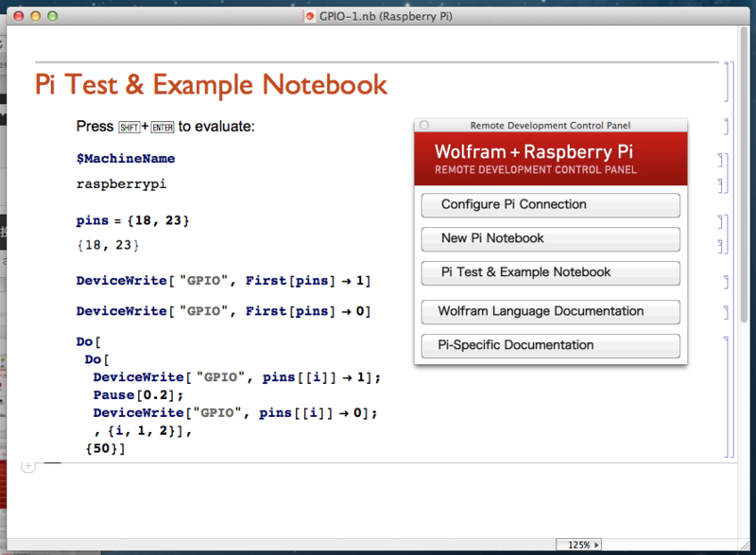The width and height of the screenshot is (756, 555).
Task: Click the $MachineName input text
Action: pyautogui.click(x=126, y=159)
